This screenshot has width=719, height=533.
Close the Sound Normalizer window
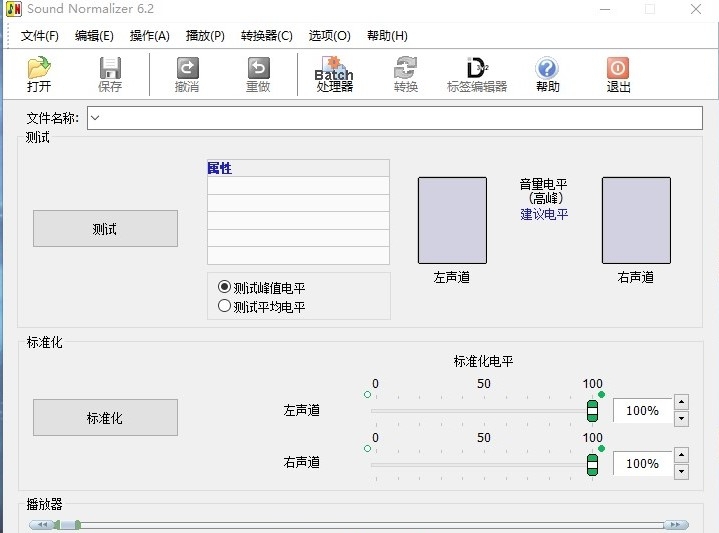pos(696,9)
